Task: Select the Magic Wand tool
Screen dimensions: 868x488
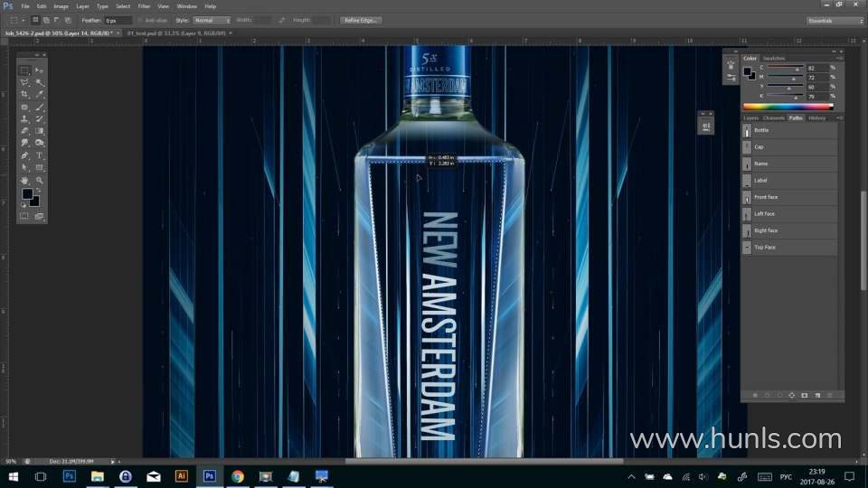Action: coord(39,82)
